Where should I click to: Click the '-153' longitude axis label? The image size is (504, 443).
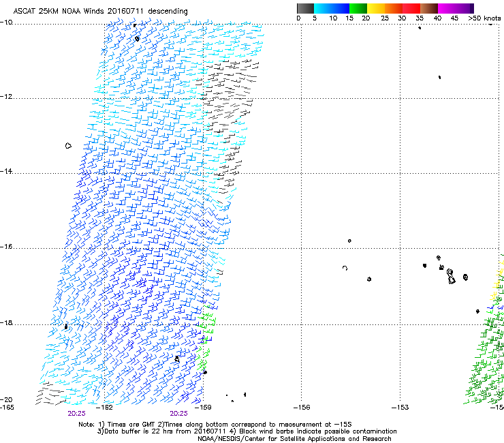400,408
